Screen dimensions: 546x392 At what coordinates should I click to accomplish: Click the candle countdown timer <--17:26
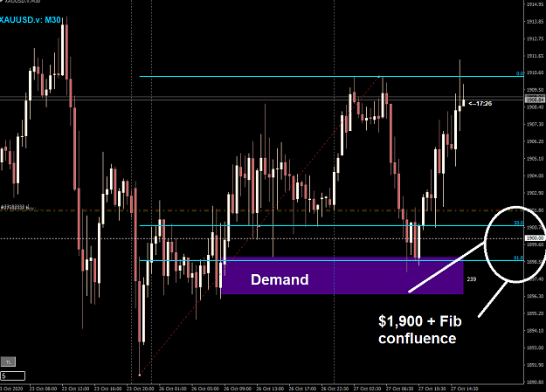pos(480,103)
